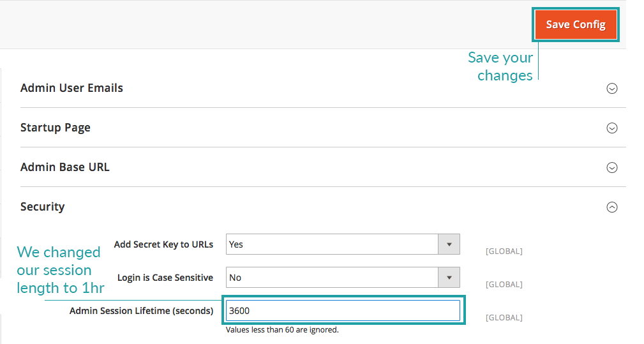Open the Add Secret Key to URLs select box
644x344 pixels.
point(332,244)
